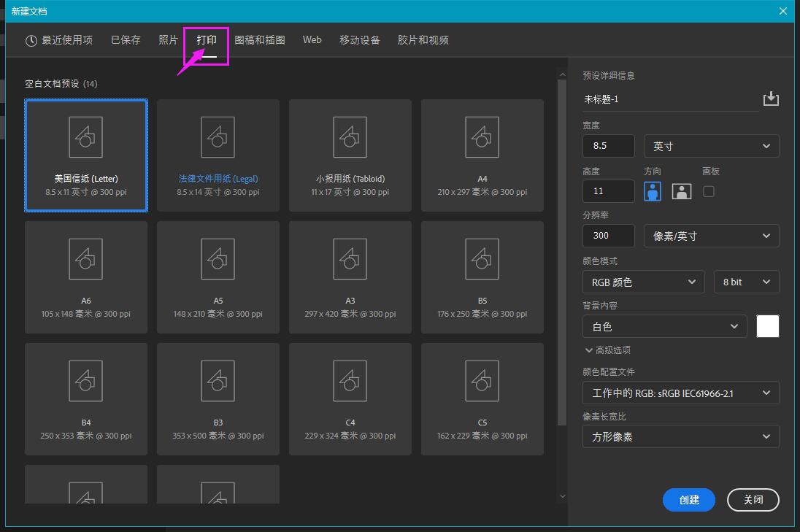Click the 美国信纸 (Letter) preset title
This screenshot has height=532, width=800.
pyautogui.click(x=86, y=179)
